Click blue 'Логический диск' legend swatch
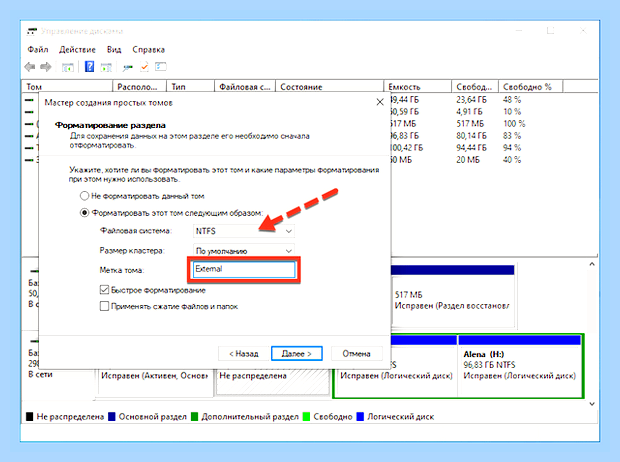 pos(360,417)
